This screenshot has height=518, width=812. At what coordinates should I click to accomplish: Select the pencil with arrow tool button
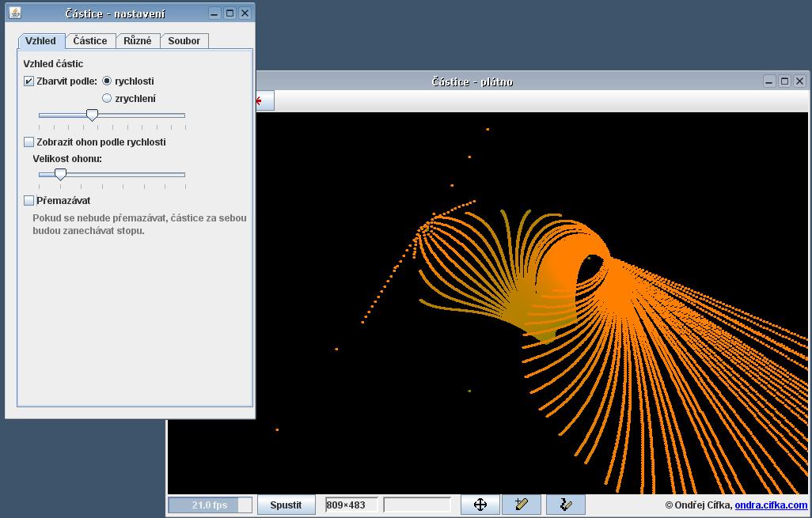[565, 505]
